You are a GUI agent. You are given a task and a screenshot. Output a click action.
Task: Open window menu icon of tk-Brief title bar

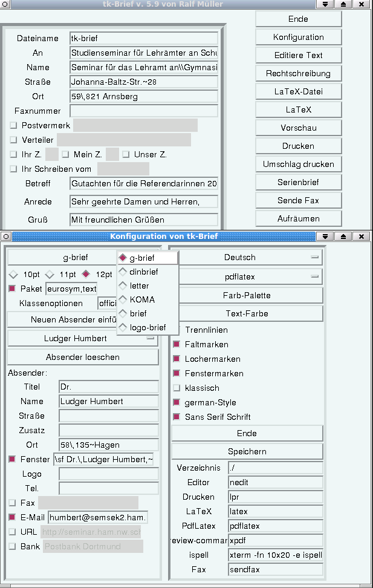click(5, 4)
